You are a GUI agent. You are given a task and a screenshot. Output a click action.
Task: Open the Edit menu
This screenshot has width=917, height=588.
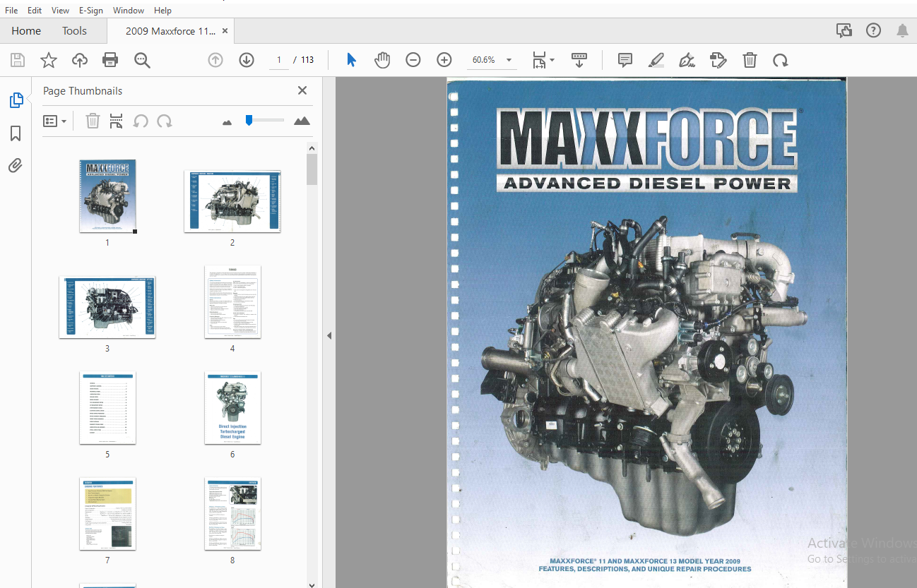tap(34, 11)
